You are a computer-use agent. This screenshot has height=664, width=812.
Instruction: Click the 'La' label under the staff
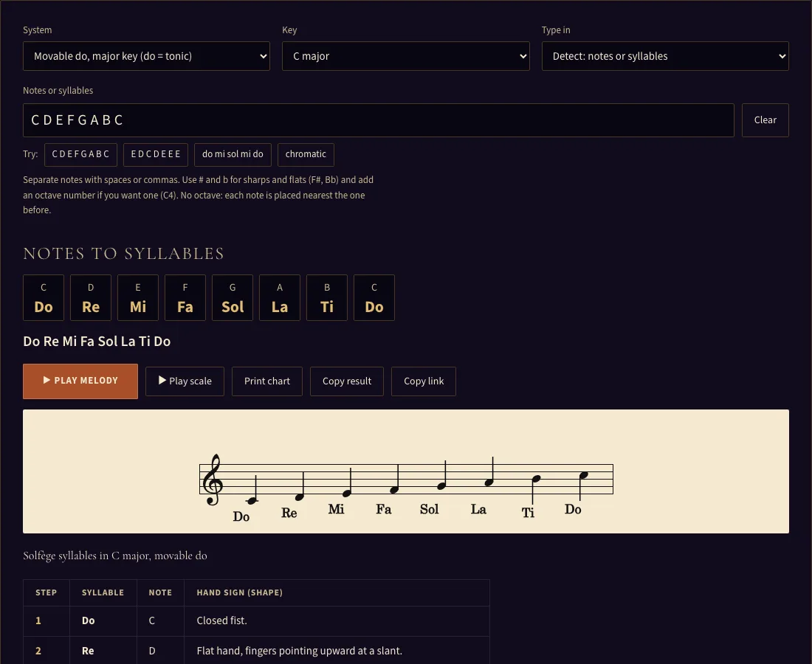tap(478, 509)
